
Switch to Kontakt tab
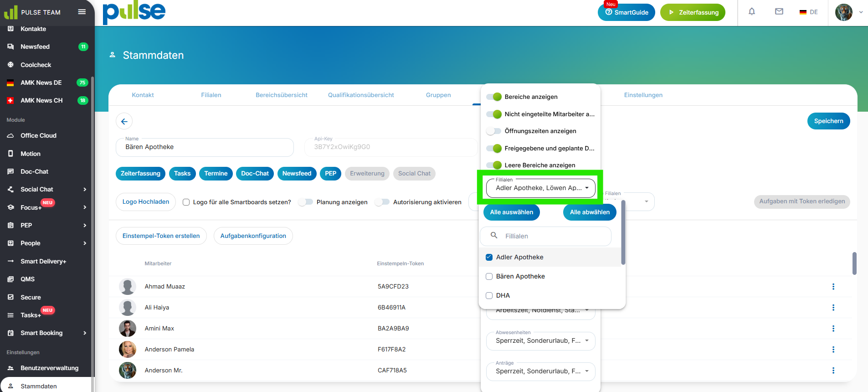[143, 95]
